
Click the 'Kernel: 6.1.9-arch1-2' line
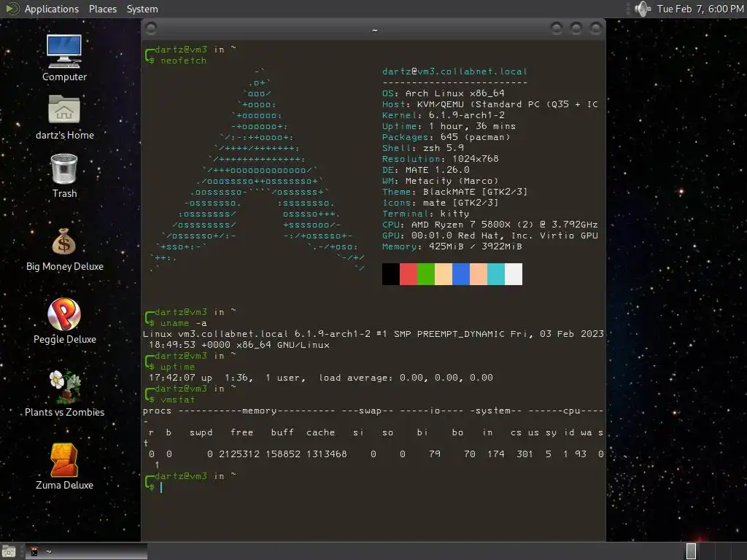pyautogui.click(x=443, y=115)
